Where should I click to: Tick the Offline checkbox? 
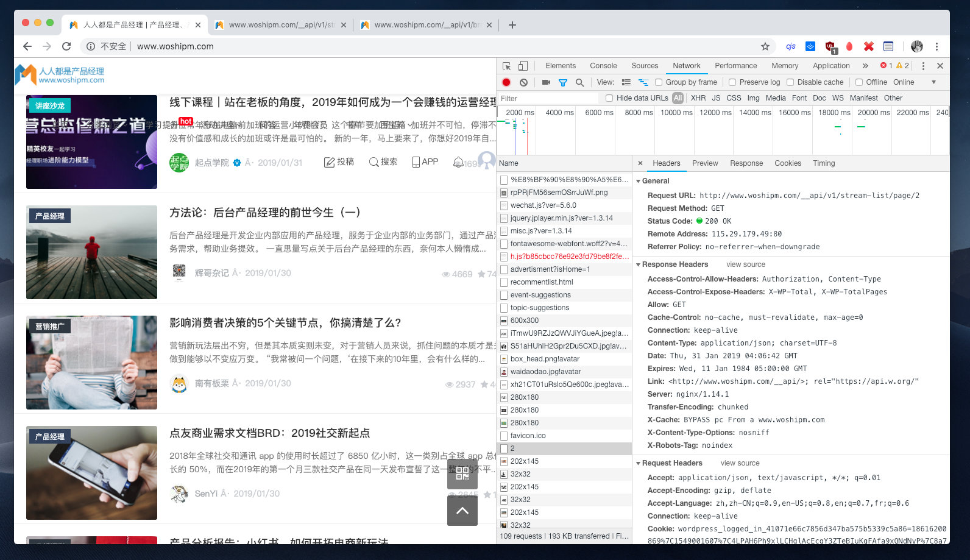click(x=859, y=82)
